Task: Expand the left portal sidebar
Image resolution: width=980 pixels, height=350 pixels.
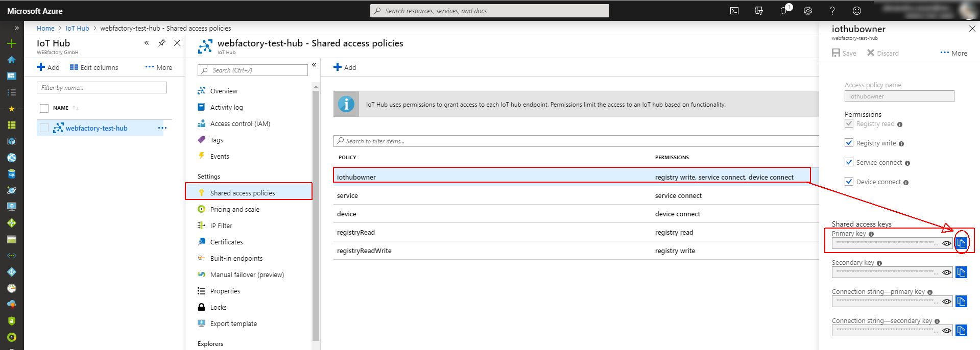Action: click(16, 28)
